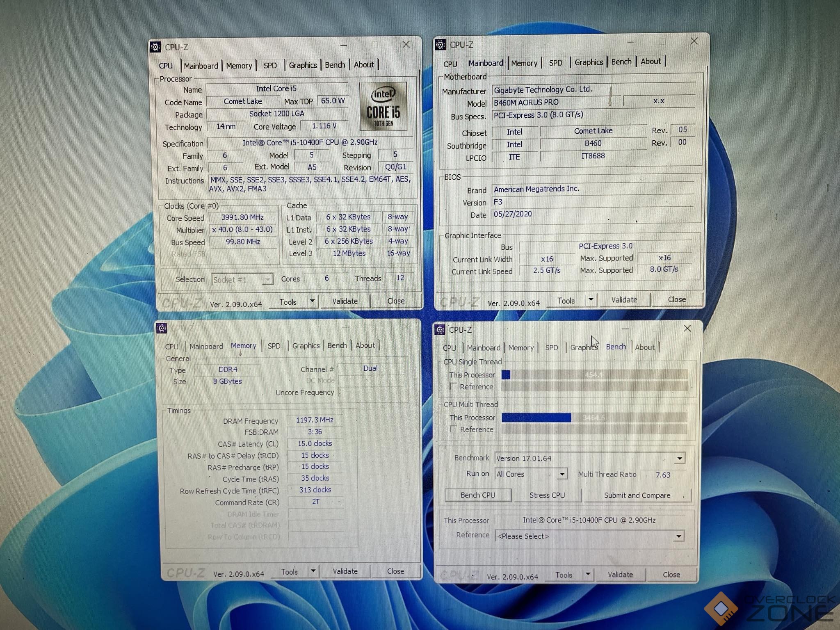This screenshot has width=840, height=630.
Task: Click the CPU-Z icon in the Bench window title bar
Action: point(440,329)
